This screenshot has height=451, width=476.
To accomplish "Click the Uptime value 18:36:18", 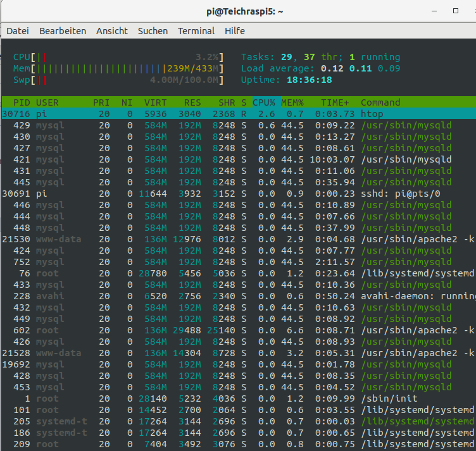I will click(x=310, y=80).
